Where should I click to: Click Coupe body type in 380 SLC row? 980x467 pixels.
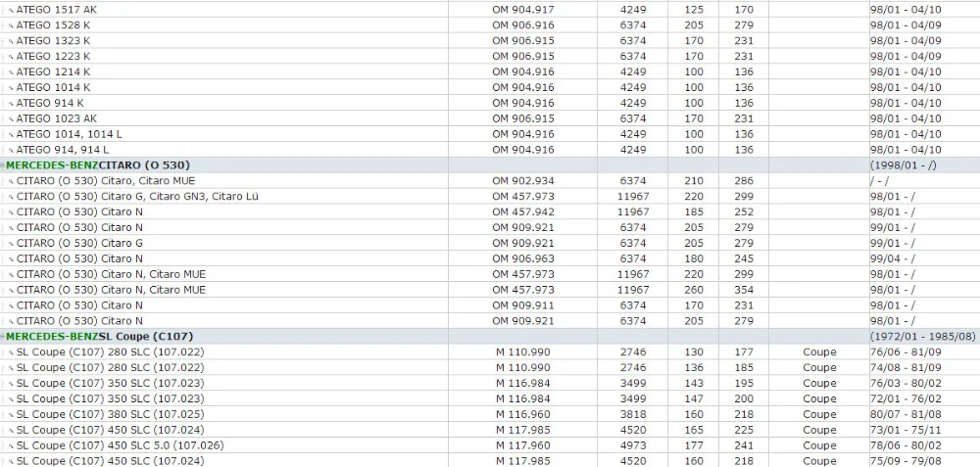[x=819, y=414]
